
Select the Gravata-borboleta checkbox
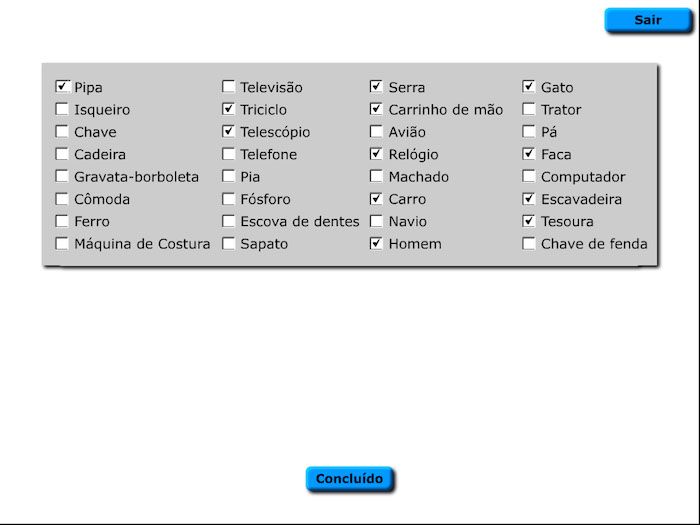coord(62,176)
